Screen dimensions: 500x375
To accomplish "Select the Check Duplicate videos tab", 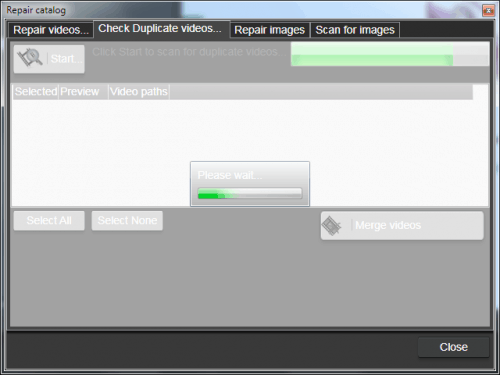I will [161, 29].
